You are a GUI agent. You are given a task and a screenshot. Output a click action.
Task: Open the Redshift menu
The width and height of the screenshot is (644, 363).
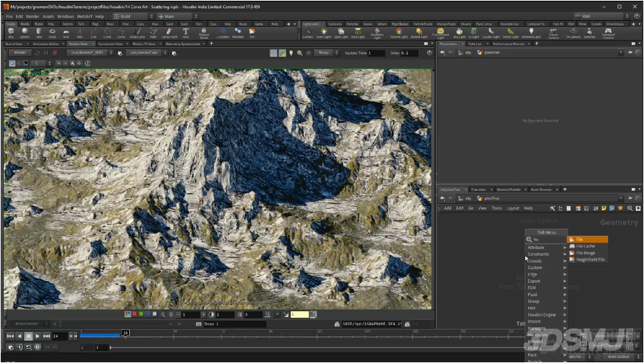pos(85,17)
